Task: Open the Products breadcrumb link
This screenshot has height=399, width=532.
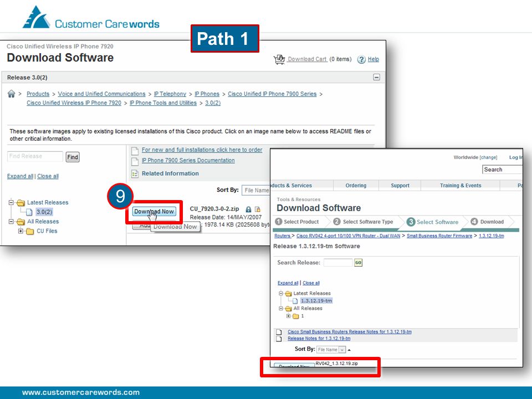Action: [38, 94]
